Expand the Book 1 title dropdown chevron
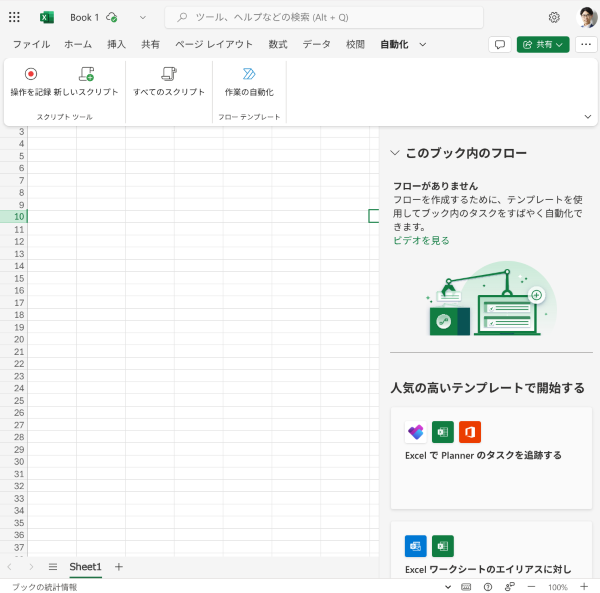Screen dimensions: 600x593 [143, 17]
